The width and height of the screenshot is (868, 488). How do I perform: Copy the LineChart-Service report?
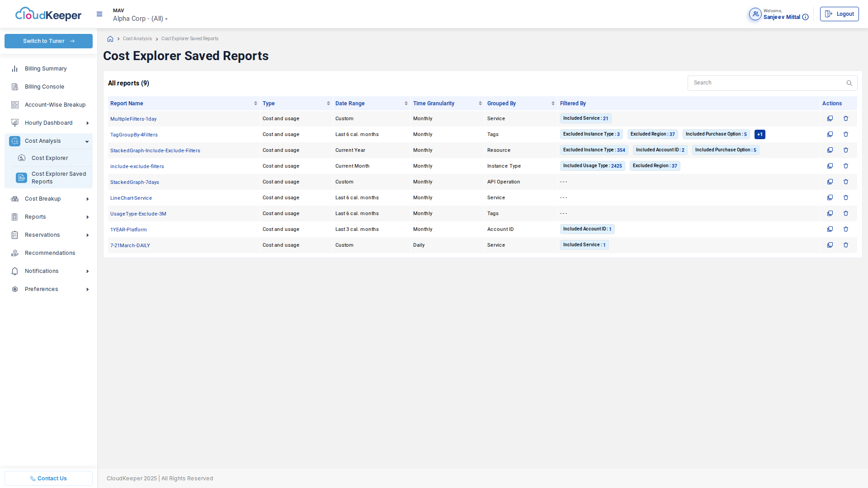(830, 197)
